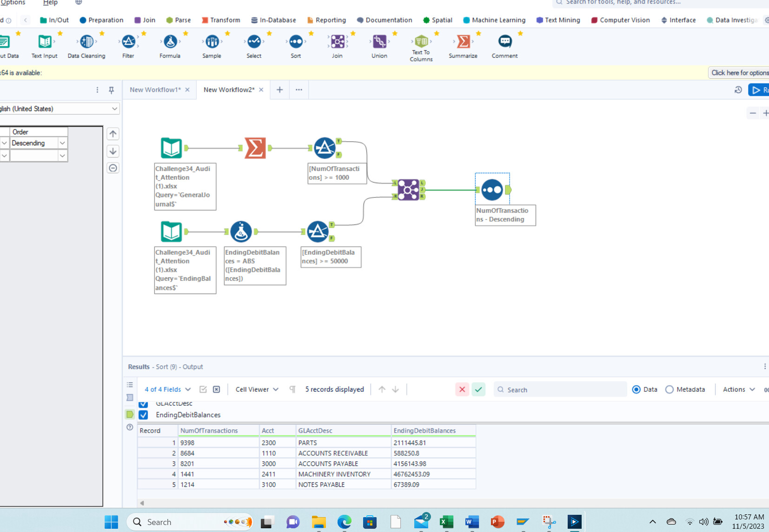Pin the configuration panel
The height and width of the screenshot is (532, 769).
coord(111,90)
